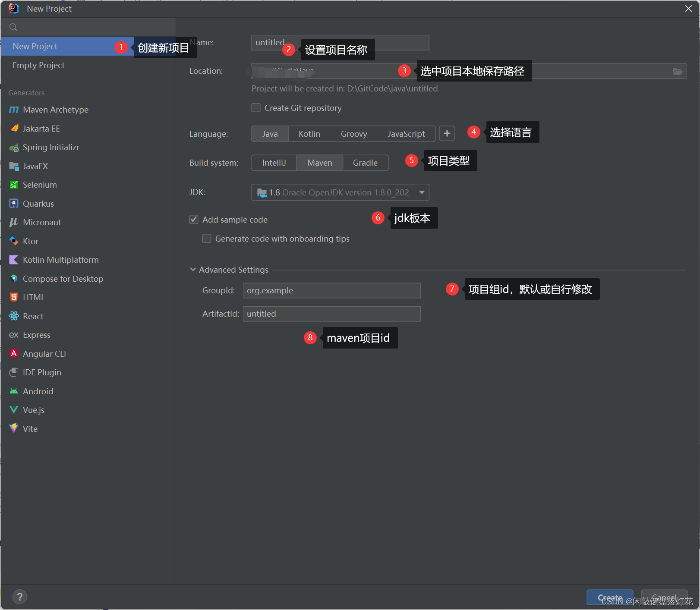Browse location with the folder icon
This screenshot has height=610, width=700.
pos(678,71)
